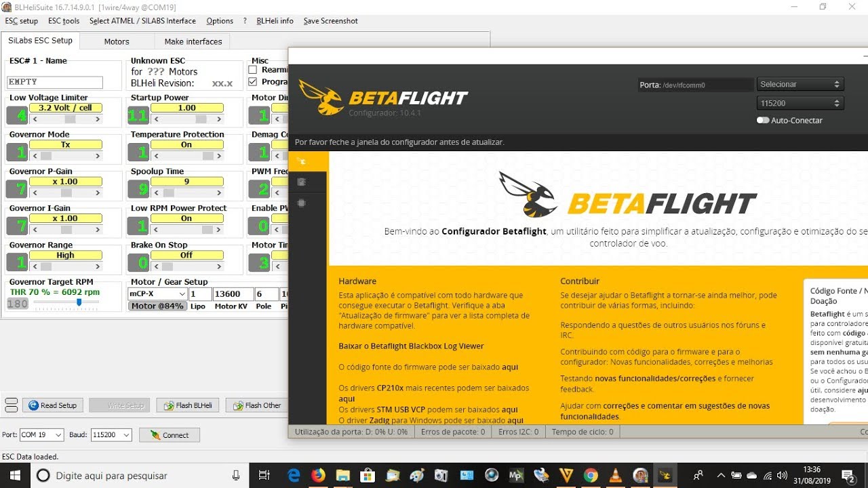Click the Lipo cell count field
The height and width of the screenshot is (488, 868).
pyautogui.click(x=200, y=293)
